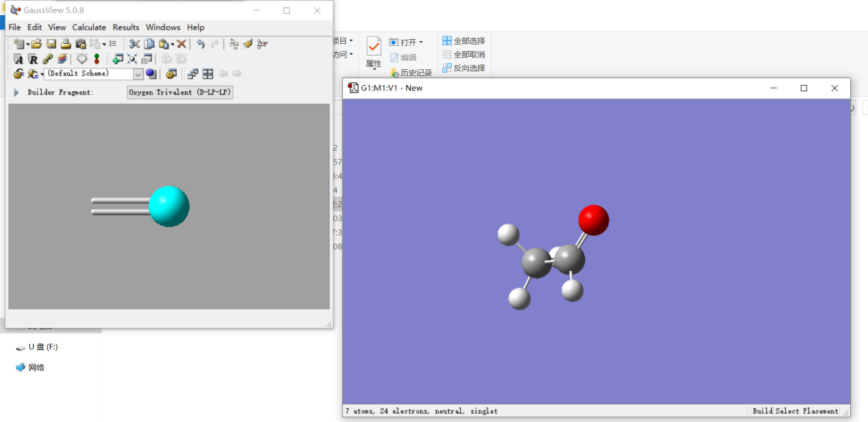Click the cyan atom in fragment preview
This screenshot has height=422, width=868.
click(x=168, y=206)
